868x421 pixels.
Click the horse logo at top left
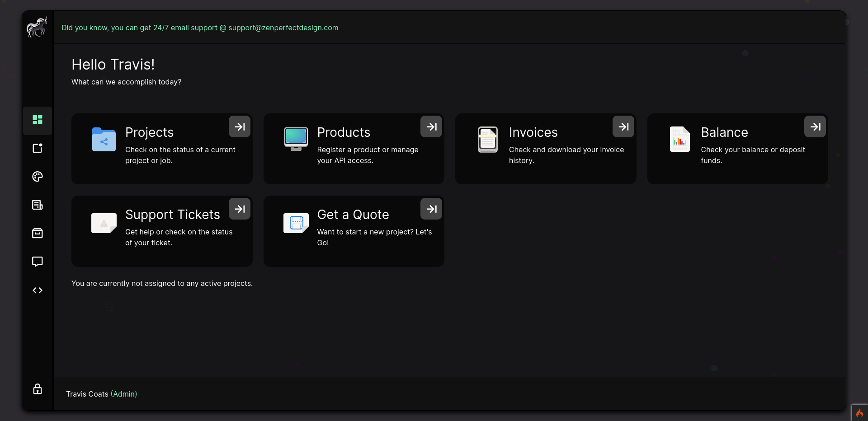37,28
